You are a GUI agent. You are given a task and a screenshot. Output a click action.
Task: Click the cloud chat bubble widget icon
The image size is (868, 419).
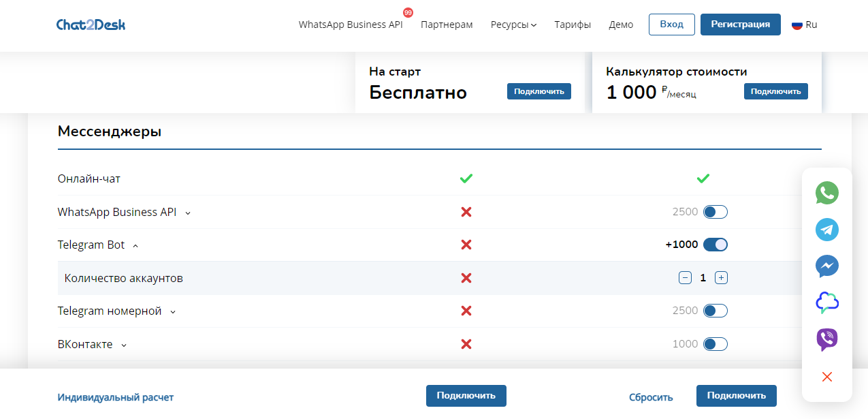tap(826, 302)
